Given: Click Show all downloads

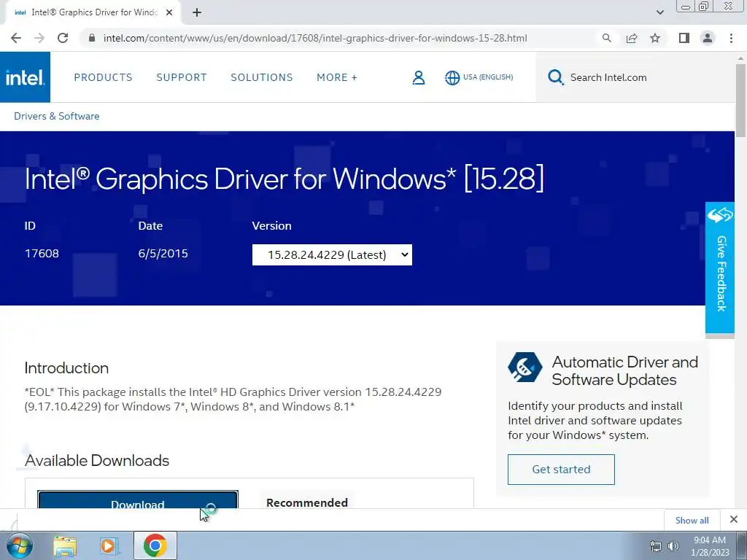Looking at the screenshot, I should pyautogui.click(x=692, y=520).
